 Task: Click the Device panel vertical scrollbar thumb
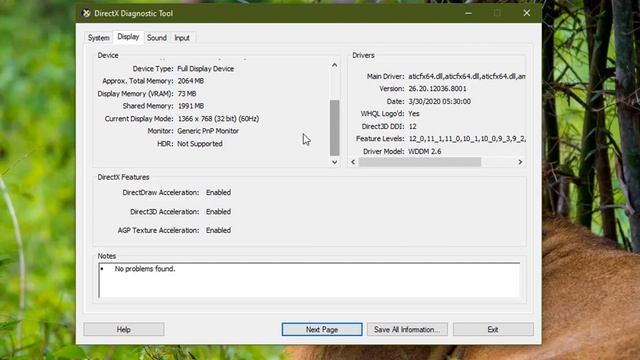pyautogui.click(x=334, y=128)
